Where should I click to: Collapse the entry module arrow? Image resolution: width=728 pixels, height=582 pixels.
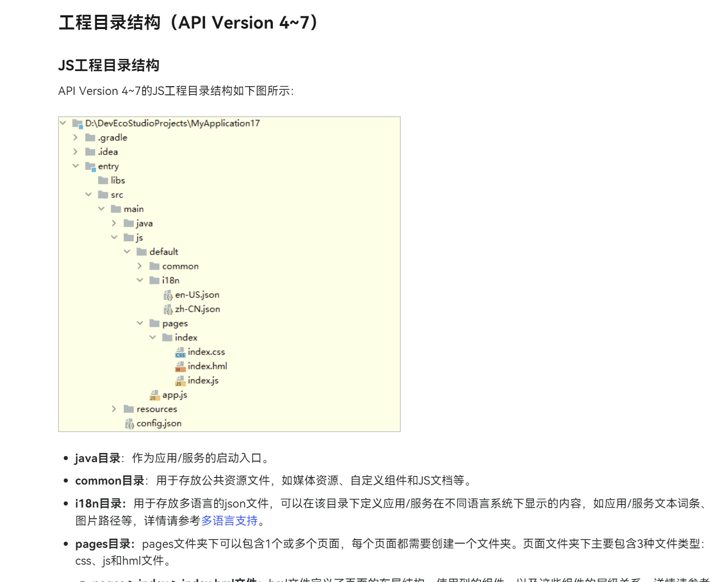point(75,166)
